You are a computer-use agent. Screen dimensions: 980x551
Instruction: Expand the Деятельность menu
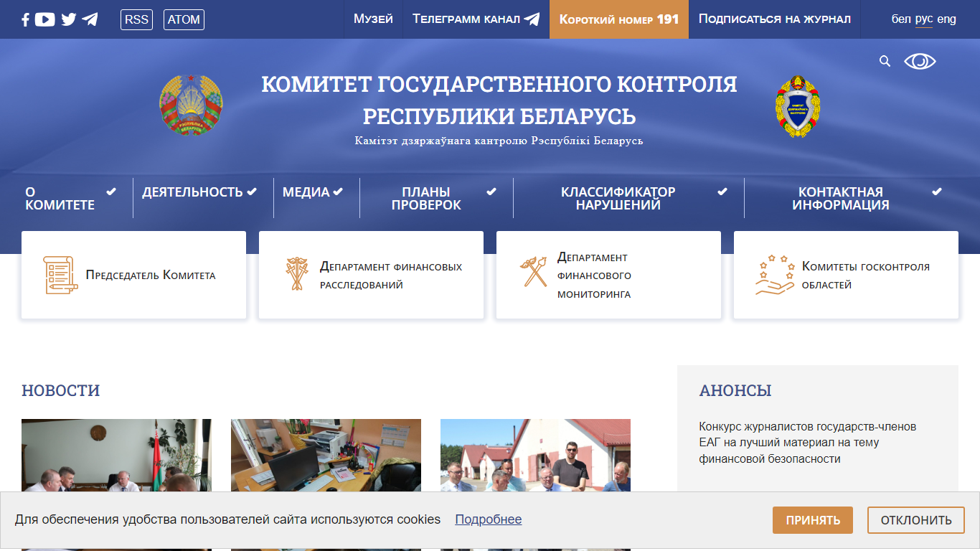click(x=199, y=192)
